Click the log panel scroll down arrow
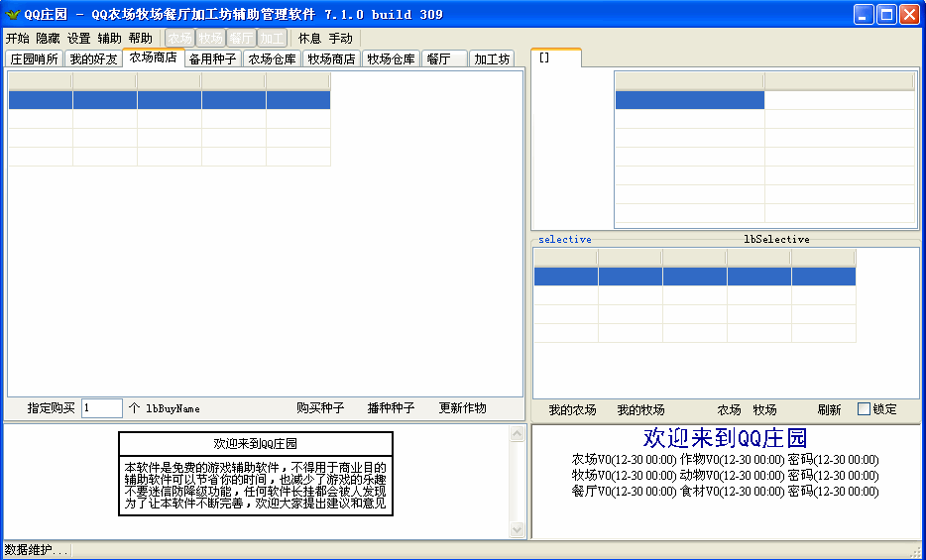 coord(517,530)
